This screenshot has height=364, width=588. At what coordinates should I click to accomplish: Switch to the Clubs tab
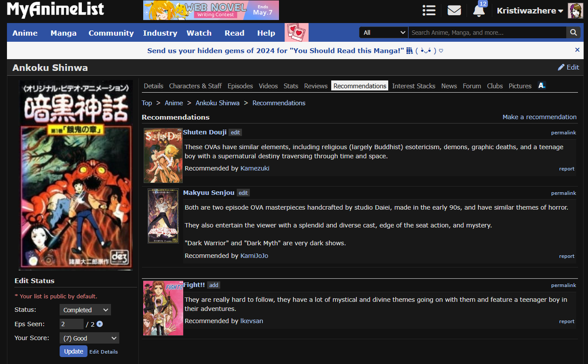pos(495,86)
